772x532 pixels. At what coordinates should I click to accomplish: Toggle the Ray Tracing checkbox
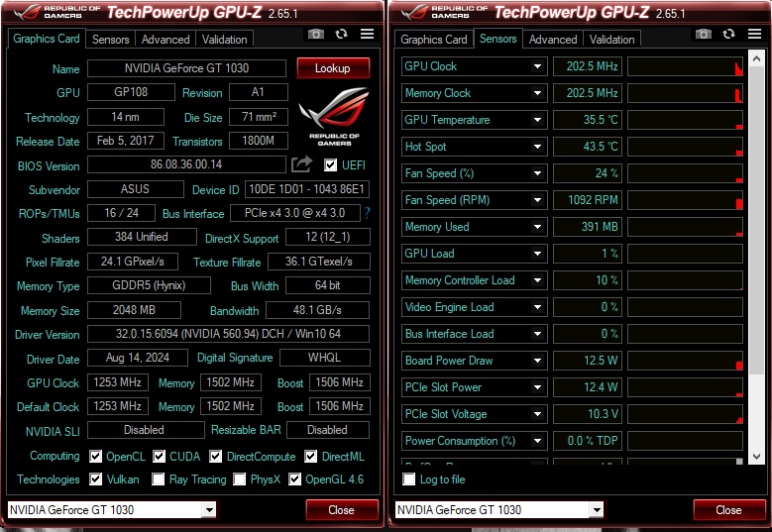click(158, 479)
